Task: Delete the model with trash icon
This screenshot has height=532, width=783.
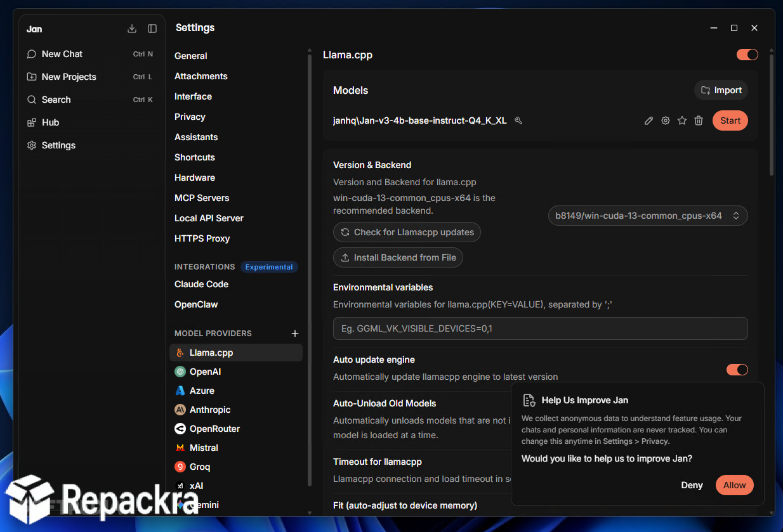Action: 699,120
